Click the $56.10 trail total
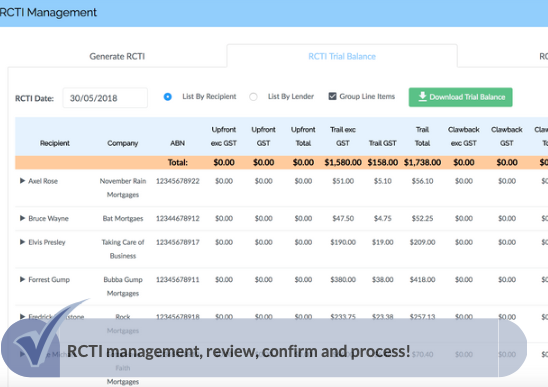This screenshot has width=548, height=387. (422, 181)
